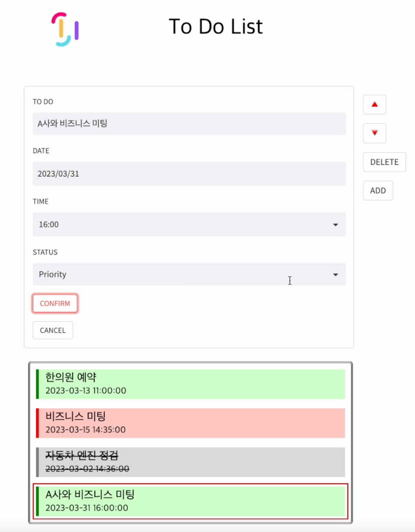Select the 한의원 예약 list item
This screenshot has height=532, width=415.
[x=191, y=384]
